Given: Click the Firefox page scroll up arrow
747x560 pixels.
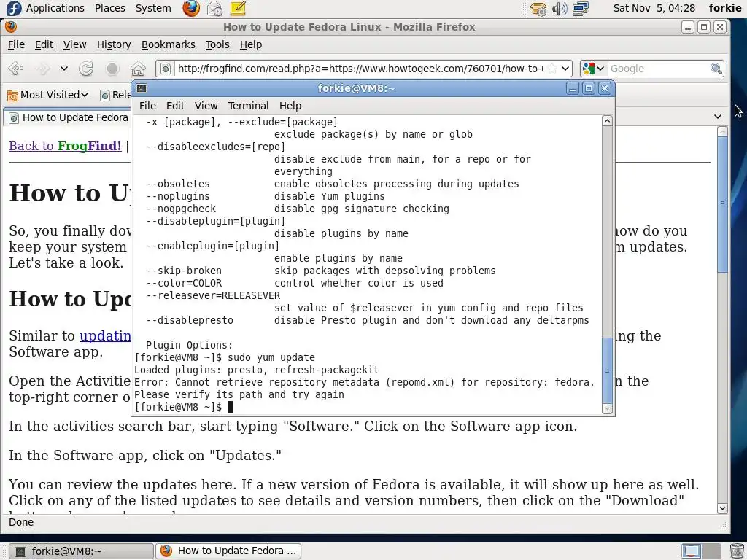Looking at the screenshot, I should point(722,132).
